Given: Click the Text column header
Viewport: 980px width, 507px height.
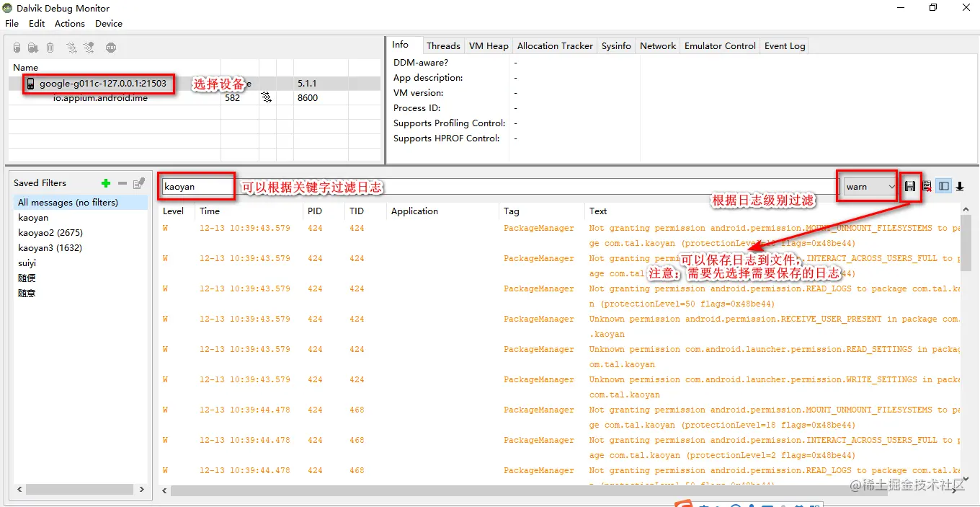Looking at the screenshot, I should tap(773, 211).
